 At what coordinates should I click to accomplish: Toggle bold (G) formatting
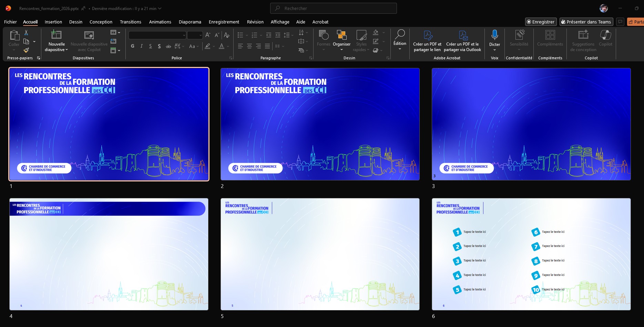[133, 46]
